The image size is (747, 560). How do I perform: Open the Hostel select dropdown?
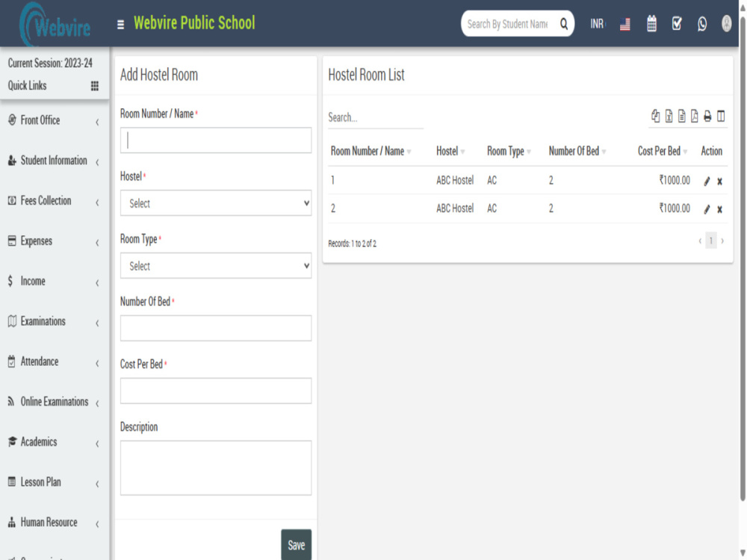point(216,203)
